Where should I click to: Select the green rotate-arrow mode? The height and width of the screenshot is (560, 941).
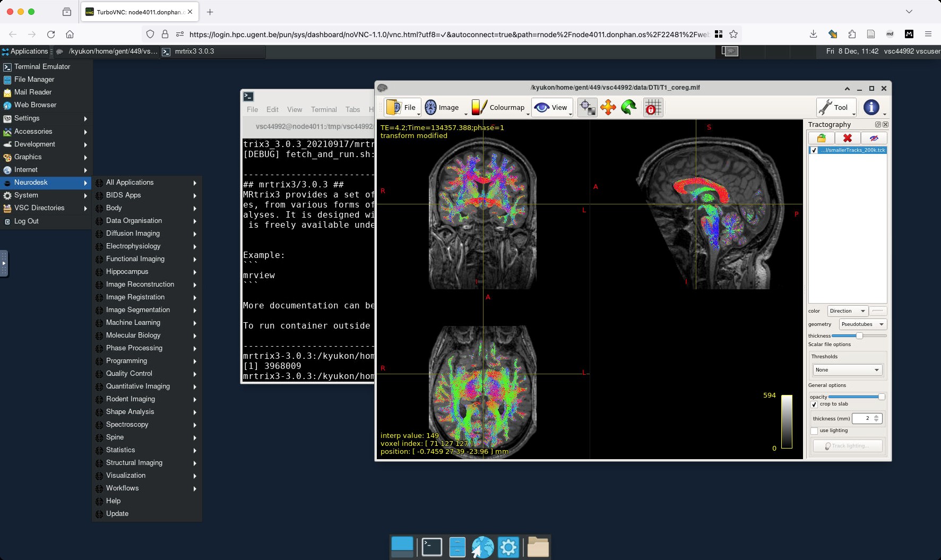[x=629, y=107]
